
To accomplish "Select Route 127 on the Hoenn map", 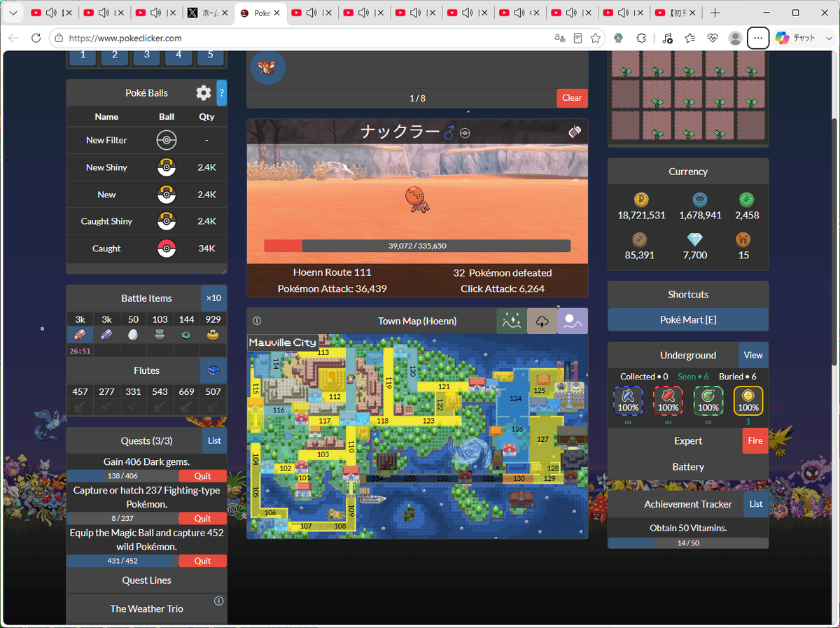I will [x=542, y=439].
